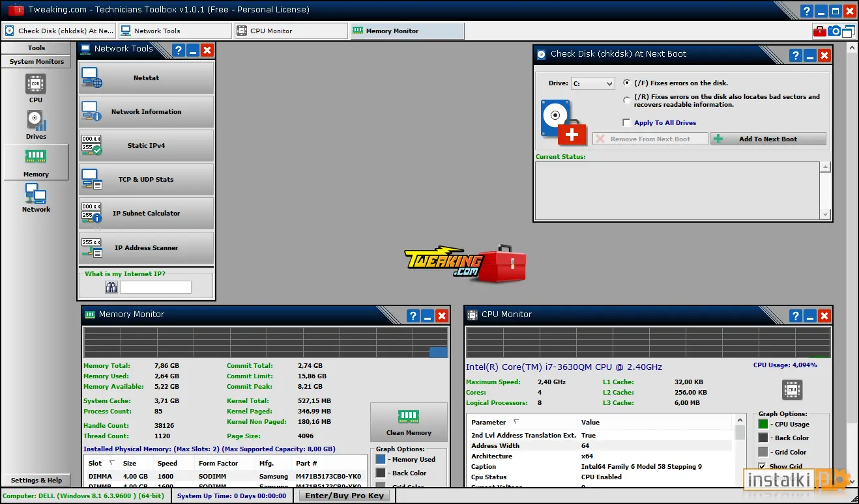Click the System Up Time status entry

[232, 496]
